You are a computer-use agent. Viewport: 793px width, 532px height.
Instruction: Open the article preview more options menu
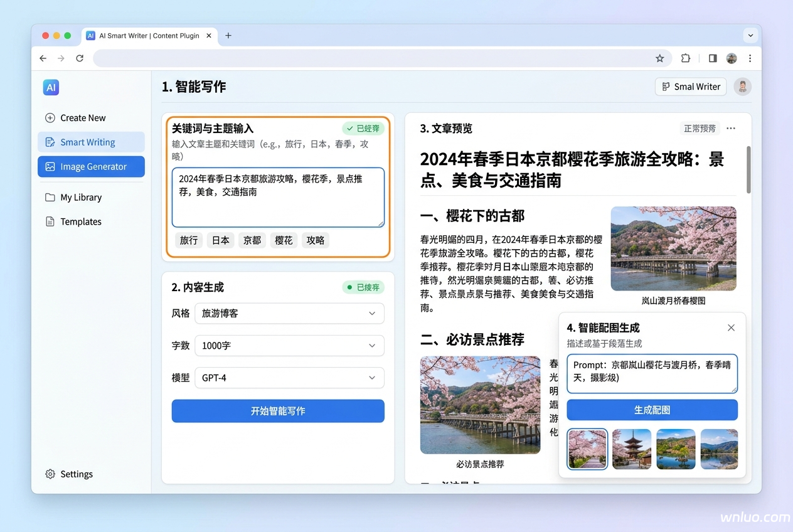730,128
